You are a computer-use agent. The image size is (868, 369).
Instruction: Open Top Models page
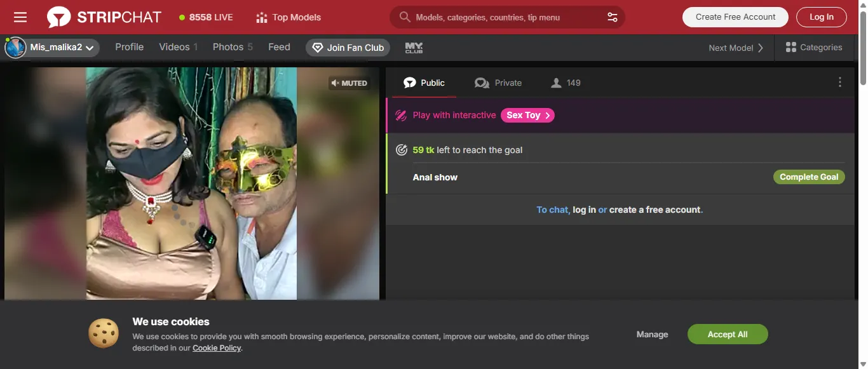pyautogui.click(x=288, y=17)
